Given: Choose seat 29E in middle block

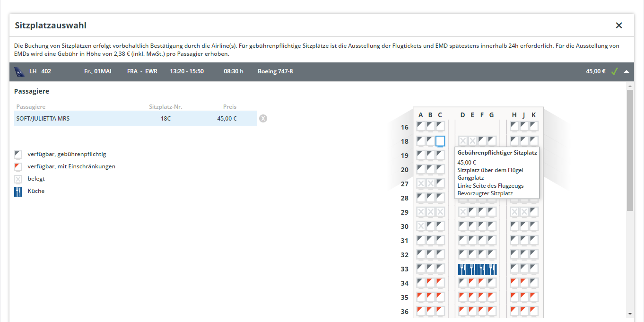Looking at the screenshot, I should click(472, 211).
